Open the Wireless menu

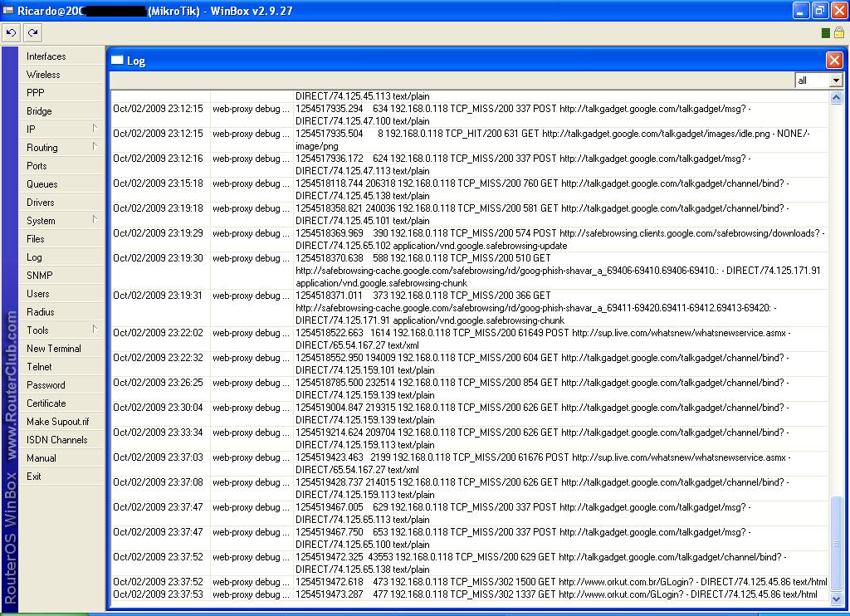[x=61, y=75]
